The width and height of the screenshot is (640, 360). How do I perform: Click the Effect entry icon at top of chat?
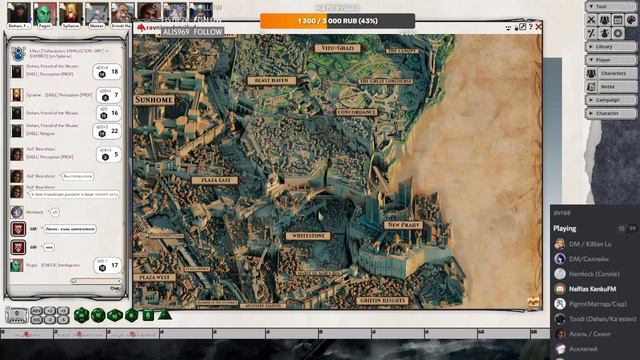[x=18, y=53]
